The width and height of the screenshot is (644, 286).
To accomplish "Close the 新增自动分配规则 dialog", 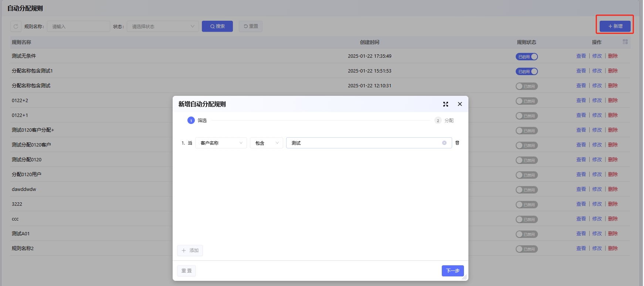I will tap(460, 104).
